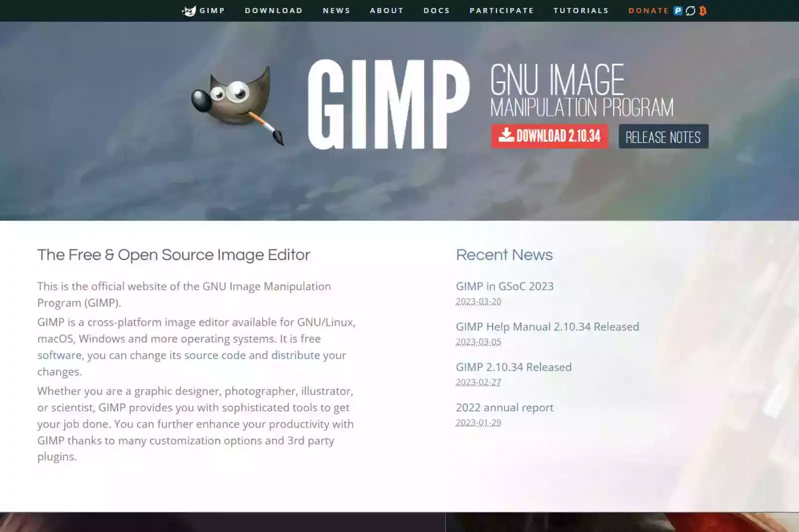Click the orange Donate text link

(648, 10)
